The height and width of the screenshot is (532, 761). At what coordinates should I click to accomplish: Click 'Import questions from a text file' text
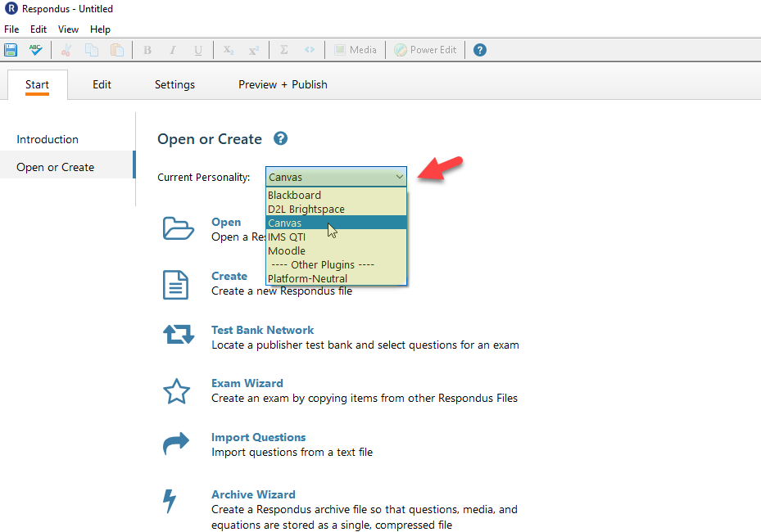(x=292, y=452)
